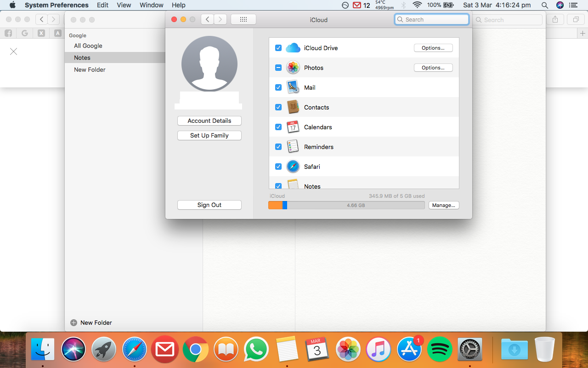
Task: Click the Account Details button
Action: click(x=209, y=121)
